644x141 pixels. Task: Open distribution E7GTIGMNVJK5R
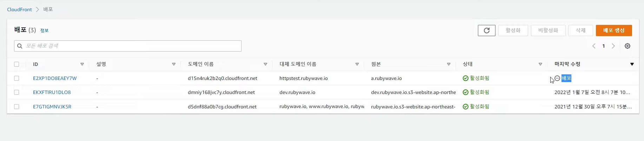click(52, 107)
